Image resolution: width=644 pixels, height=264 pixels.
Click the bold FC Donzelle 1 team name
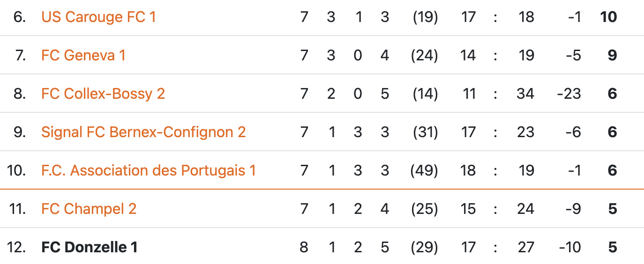(90, 247)
